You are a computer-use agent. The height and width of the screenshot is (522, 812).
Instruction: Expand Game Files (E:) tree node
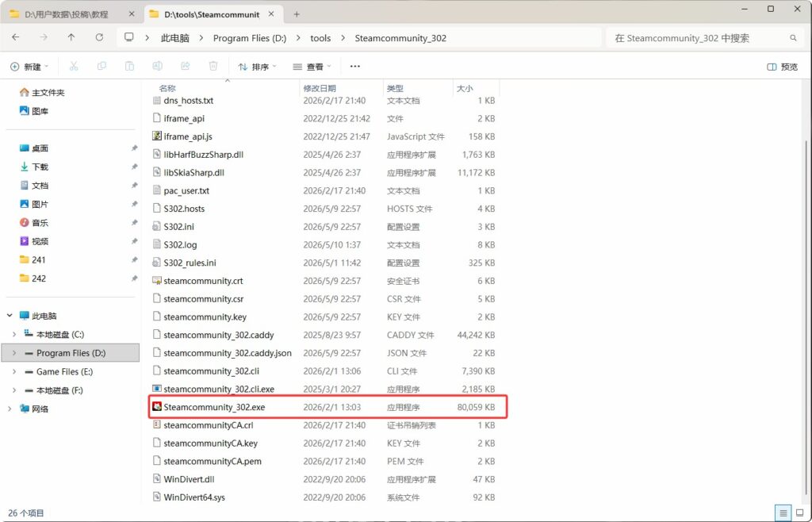[x=14, y=372]
